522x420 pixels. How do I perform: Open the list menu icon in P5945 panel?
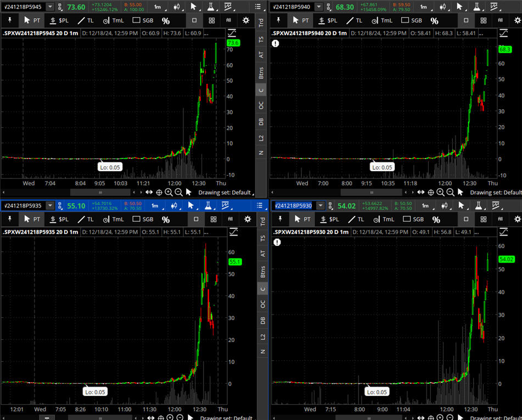258,7
